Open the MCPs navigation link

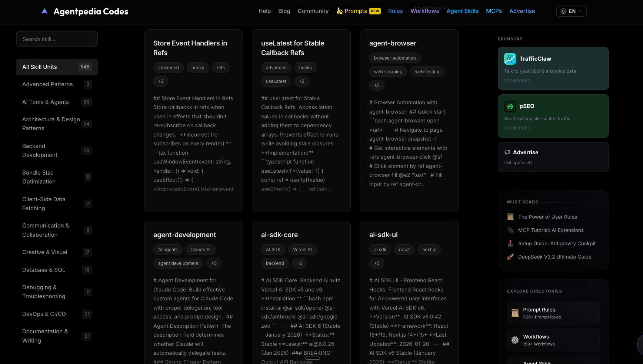tap(494, 11)
